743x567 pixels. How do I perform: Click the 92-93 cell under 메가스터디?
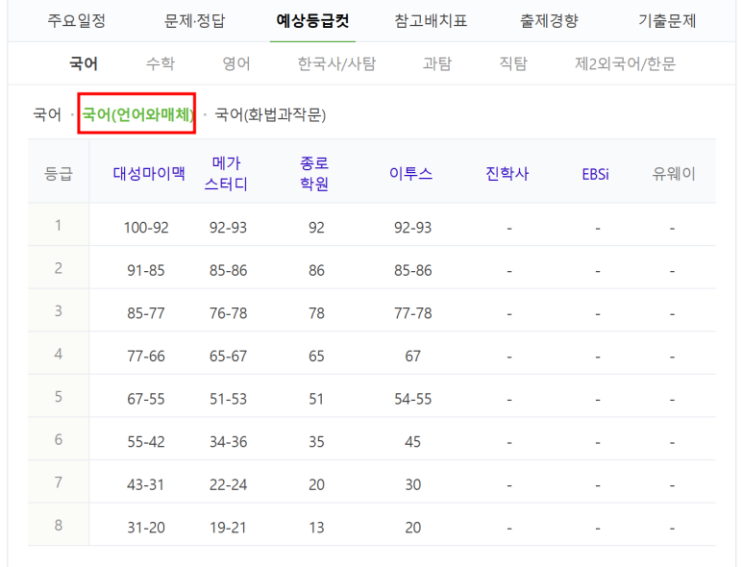[228, 228]
